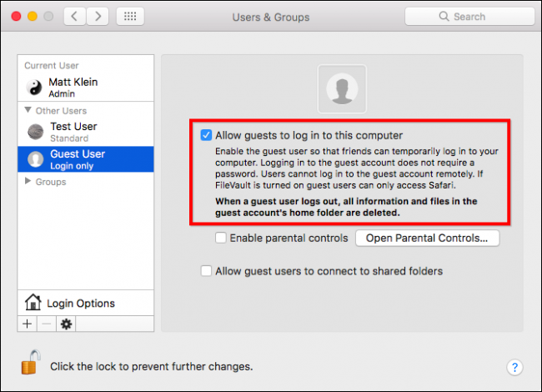The image size is (542, 392).
Task: Uncheck Allow guests to log in
Action: coord(206,135)
